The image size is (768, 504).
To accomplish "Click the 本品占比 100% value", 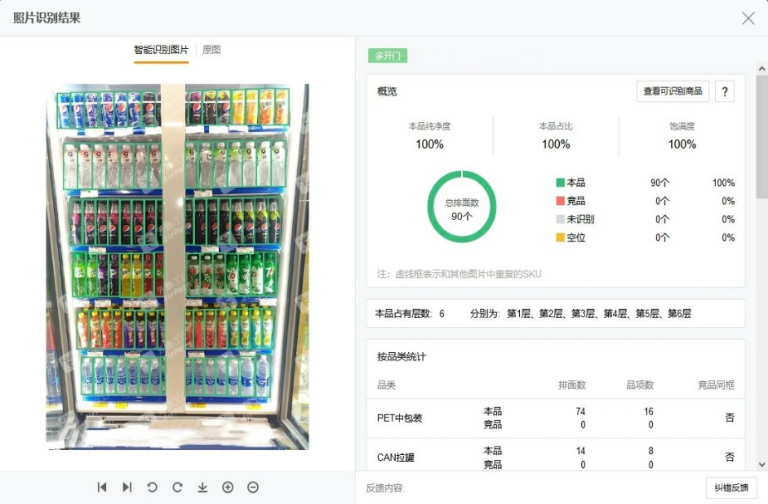I will tap(555, 144).
